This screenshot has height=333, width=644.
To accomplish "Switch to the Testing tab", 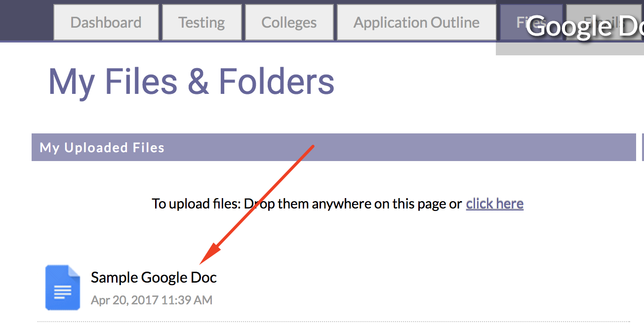I will (201, 22).
